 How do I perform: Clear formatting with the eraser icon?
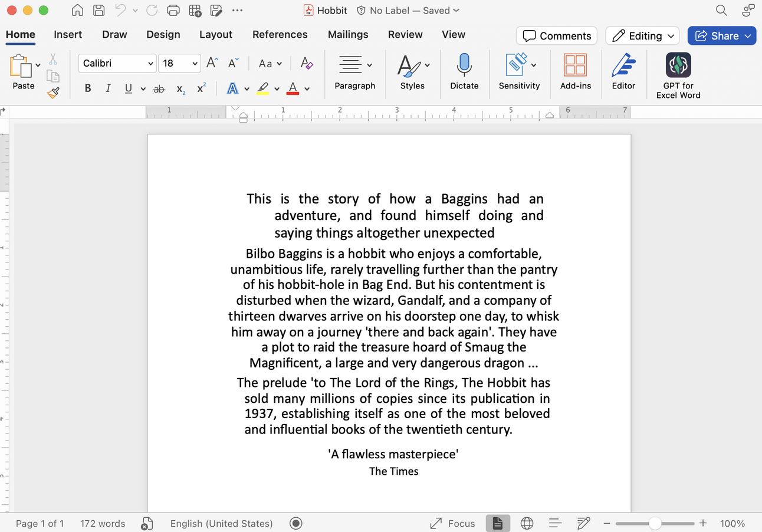pyautogui.click(x=306, y=63)
